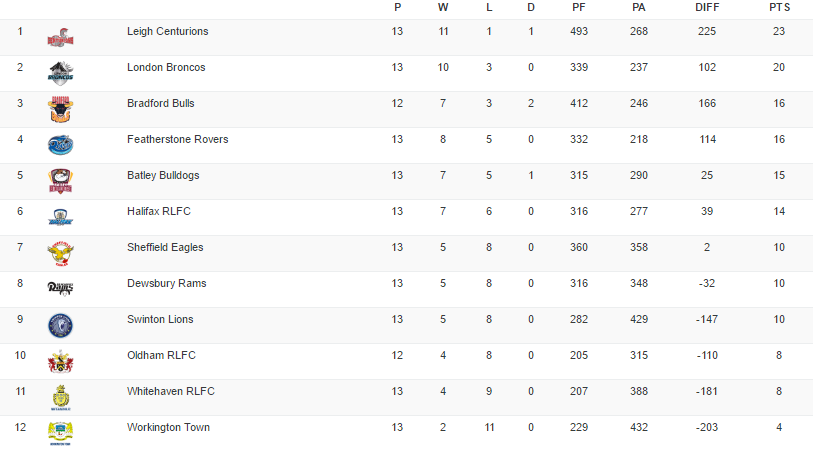The image size is (813, 464).
Task: Open the Batley Bulldogs badge icon
Action: (x=60, y=181)
